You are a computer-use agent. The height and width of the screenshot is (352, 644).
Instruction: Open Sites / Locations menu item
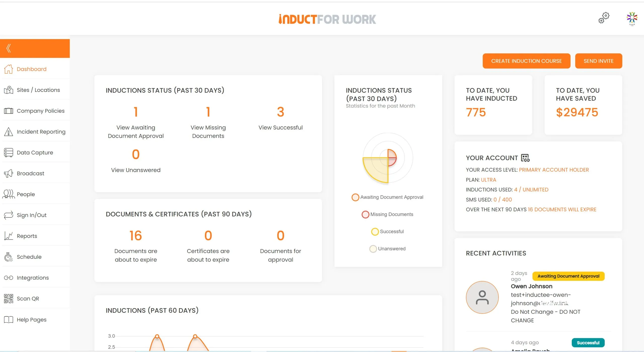38,90
